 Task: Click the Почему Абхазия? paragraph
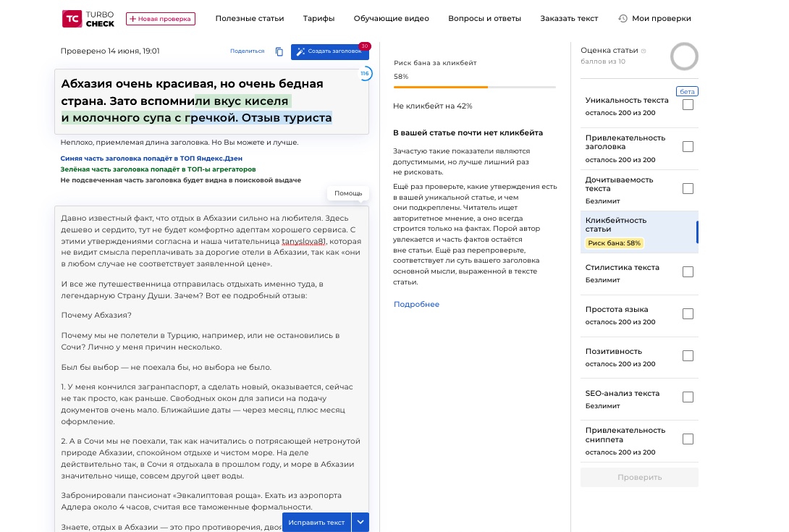96,315
